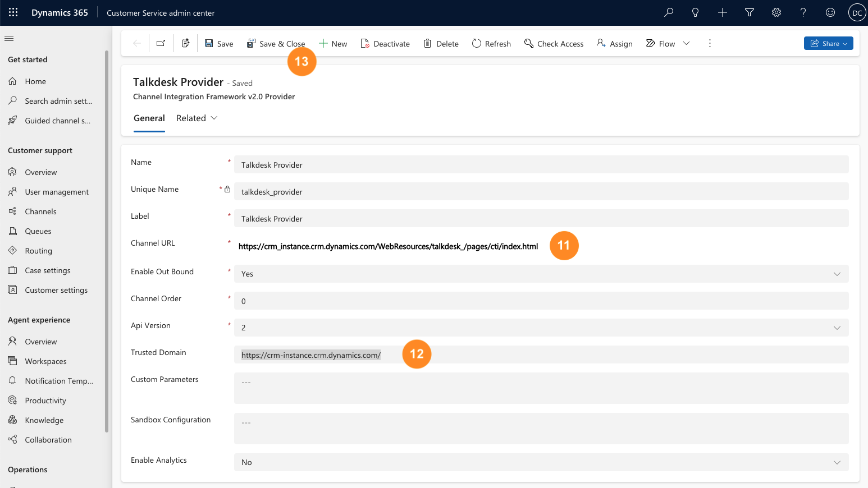Click Save & Close
Screen dimensions: 868x488
[276, 43]
